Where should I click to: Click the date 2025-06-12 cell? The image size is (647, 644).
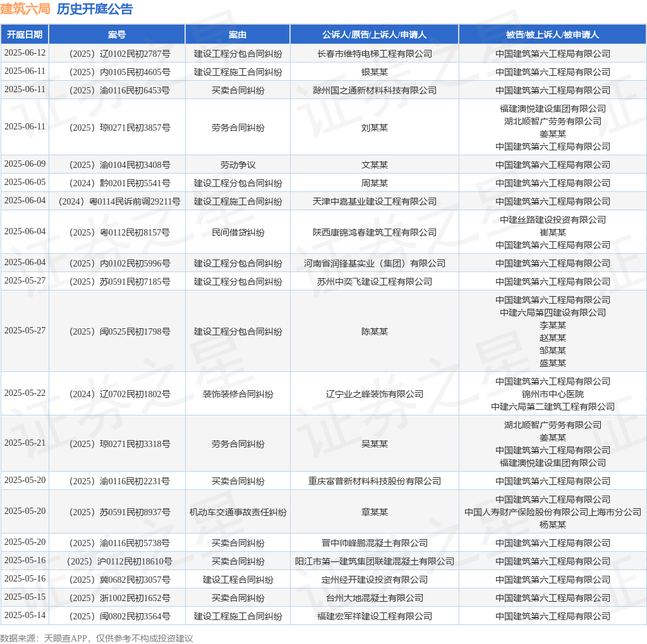pos(25,53)
